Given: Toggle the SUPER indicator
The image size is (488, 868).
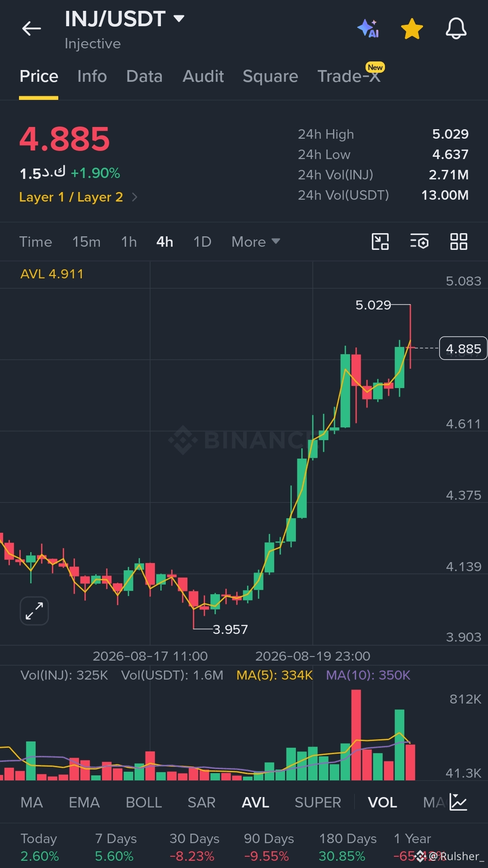Looking at the screenshot, I should coord(318,802).
